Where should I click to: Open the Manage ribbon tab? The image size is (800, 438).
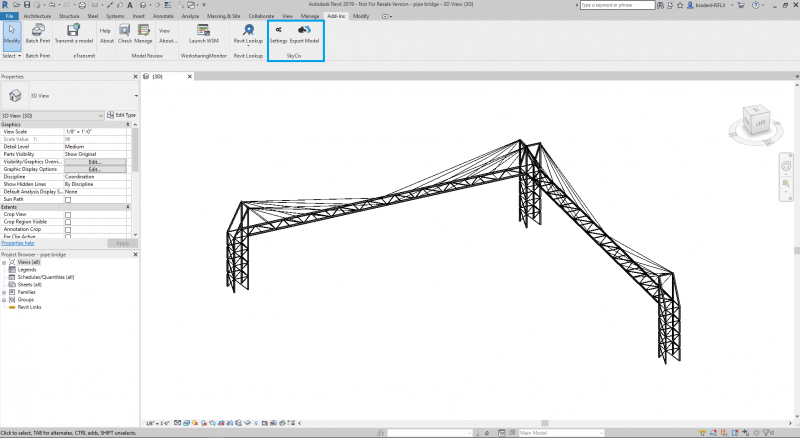pyautogui.click(x=309, y=16)
